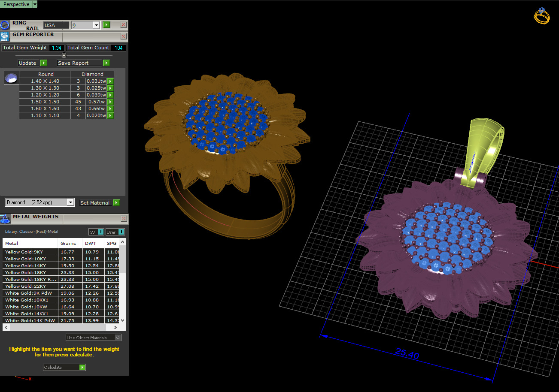The image size is (559, 392).
Task: Click the 0.66tw weight cell
Action: (x=96, y=109)
